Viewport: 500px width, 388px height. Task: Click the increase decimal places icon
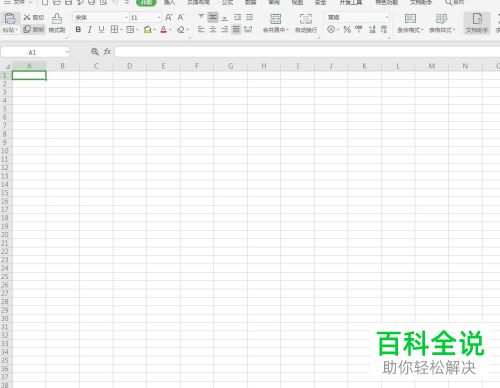[372, 29]
